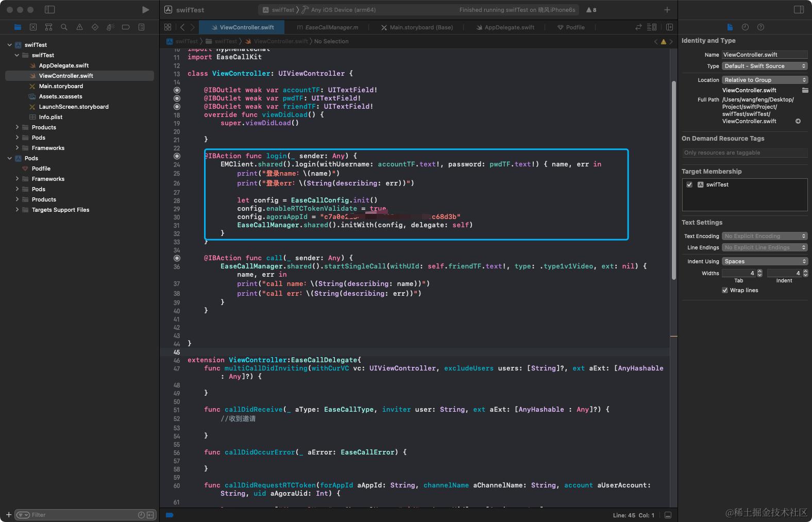Open the Indent Using Spaces dropdown
Image resolution: width=812 pixels, height=522 pixels.
(765, 261)
